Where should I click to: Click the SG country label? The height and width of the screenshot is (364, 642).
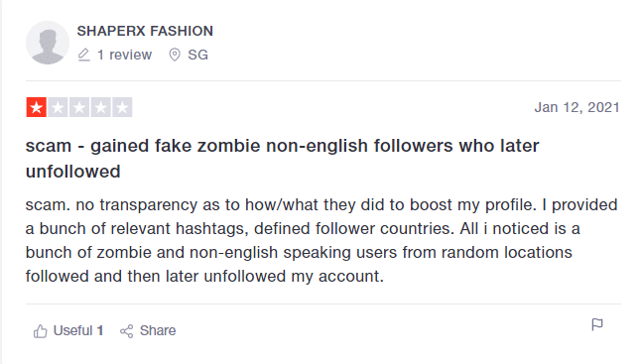point(197,55)
